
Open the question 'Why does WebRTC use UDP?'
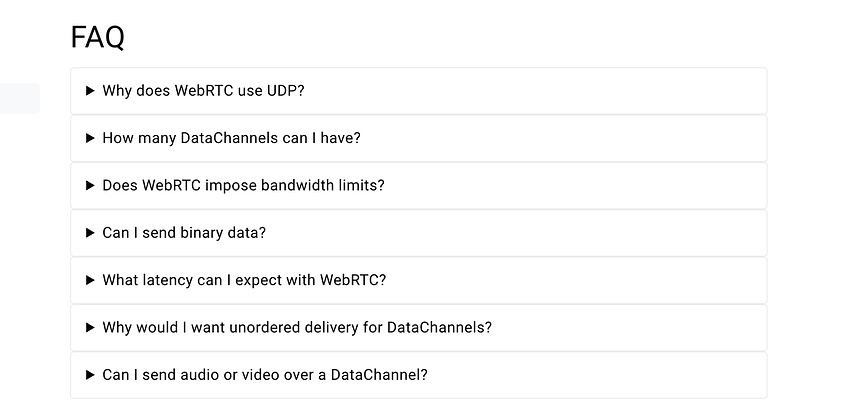tap(203, 91)
